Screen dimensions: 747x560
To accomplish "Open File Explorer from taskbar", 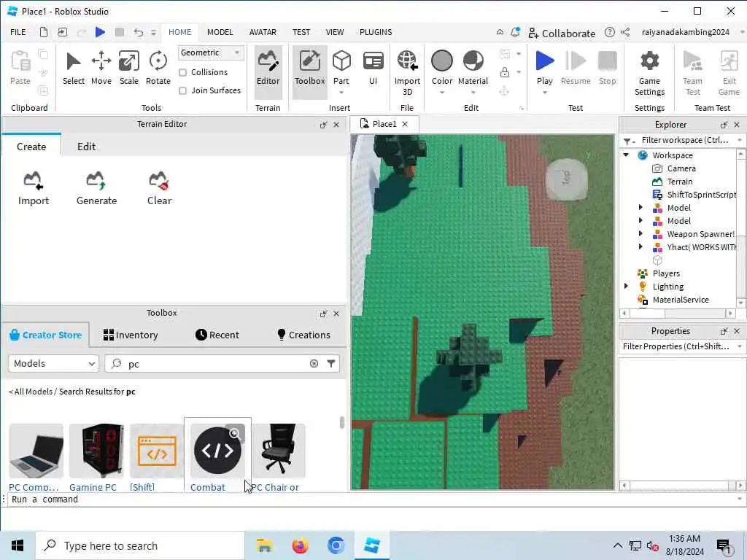I will [x=264, y=545].
